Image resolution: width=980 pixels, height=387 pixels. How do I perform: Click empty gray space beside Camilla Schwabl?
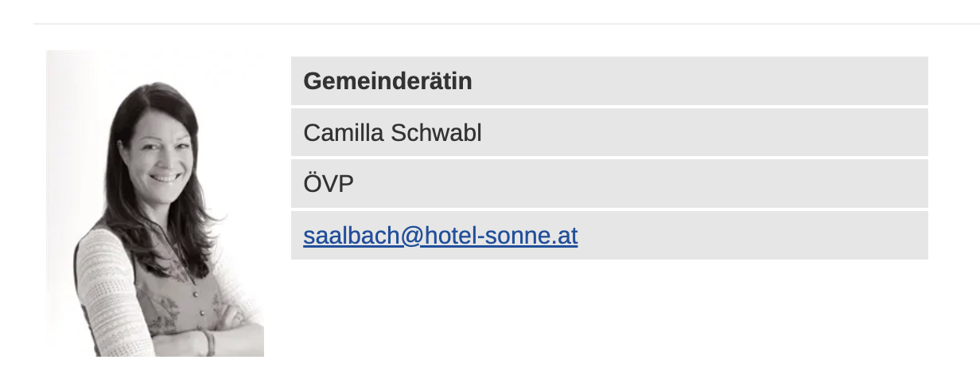[x=704, y=132]
